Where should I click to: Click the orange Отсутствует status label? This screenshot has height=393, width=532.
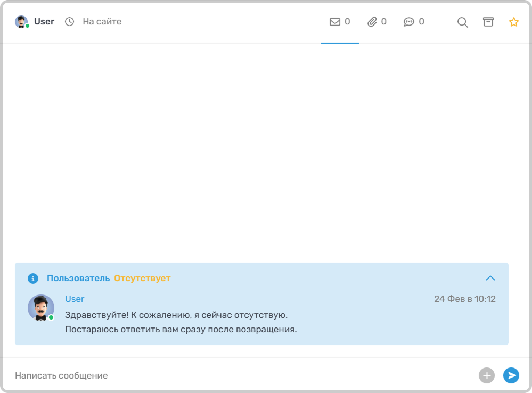(142, 279)
